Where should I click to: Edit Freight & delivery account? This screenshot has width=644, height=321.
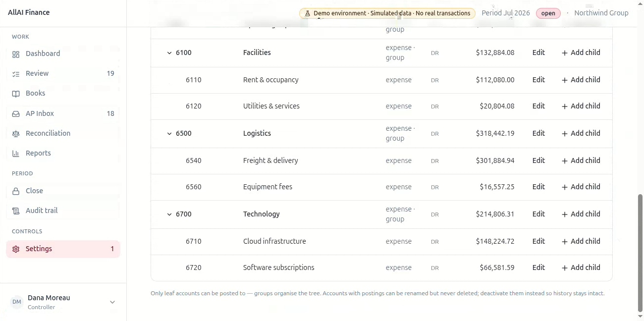click(538, 160)
